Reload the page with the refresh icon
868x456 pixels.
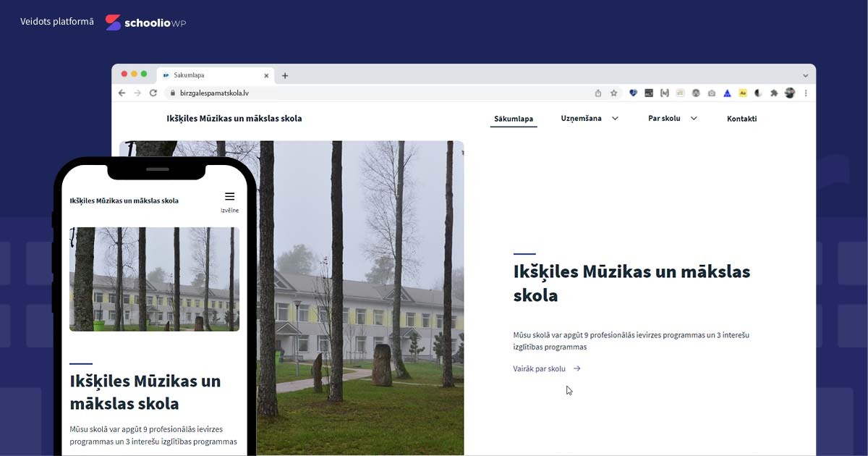click(x=153, y=93)
